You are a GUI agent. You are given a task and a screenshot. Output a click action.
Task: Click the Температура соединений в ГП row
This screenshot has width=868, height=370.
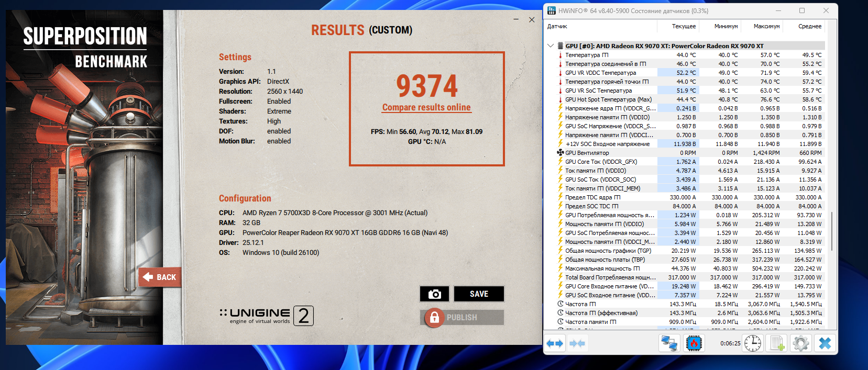pyautogui.click(x=690, y=64)
